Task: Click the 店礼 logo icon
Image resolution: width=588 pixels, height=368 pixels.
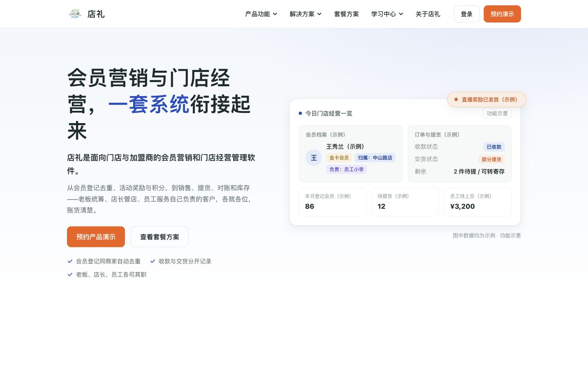Action: point(75,14)
